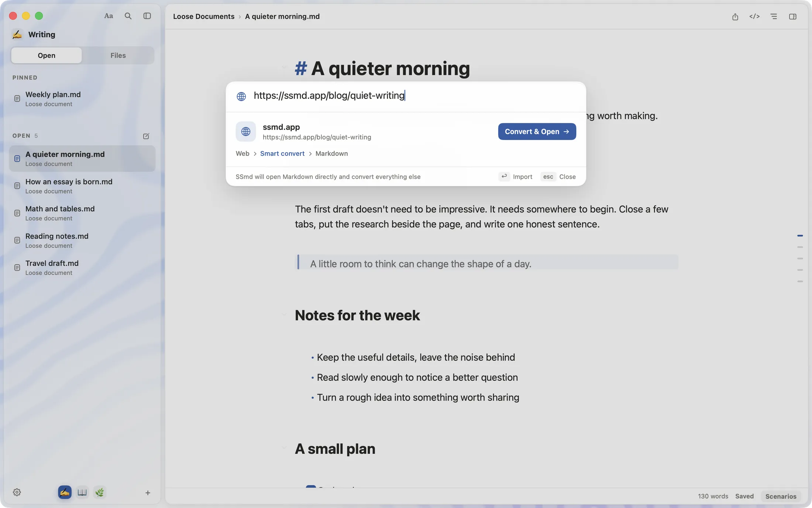The width and height of the screenshot is (812, 508).
Task: Open sidebar search magnifier
Action: coord(128,16)
